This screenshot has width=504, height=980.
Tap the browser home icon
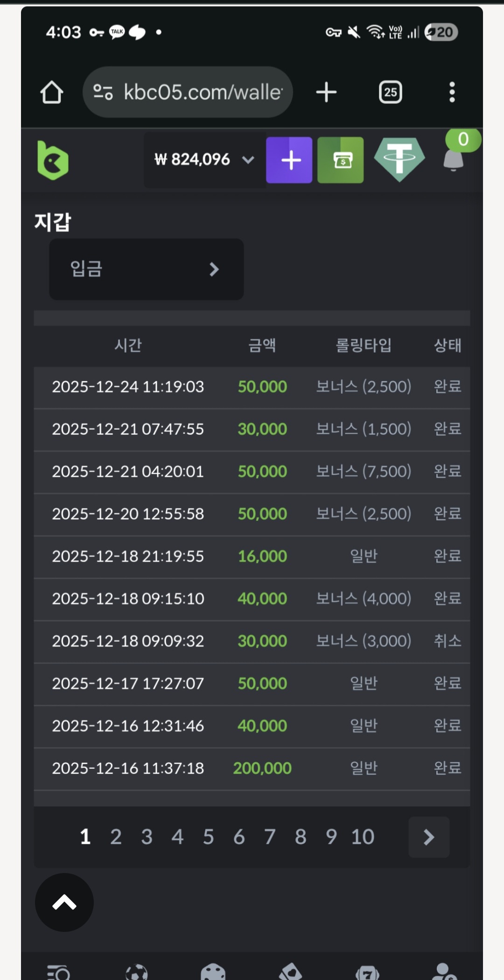click(x=51, y=92)
